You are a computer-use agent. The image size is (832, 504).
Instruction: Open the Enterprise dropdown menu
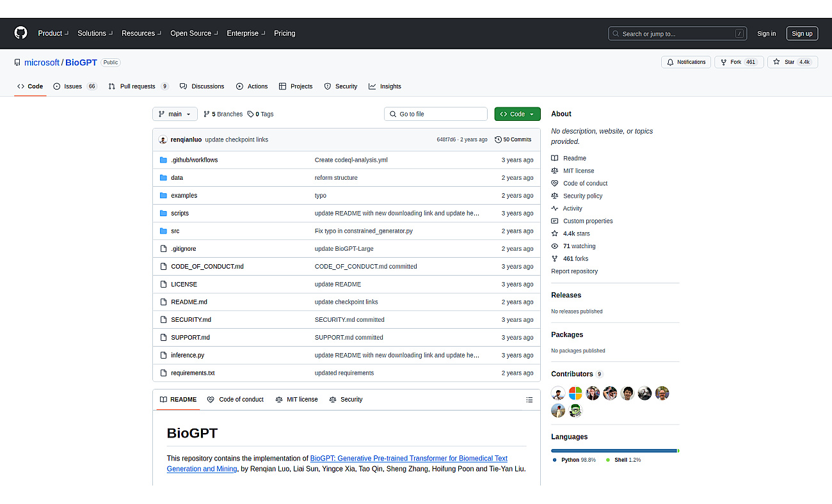246,33
